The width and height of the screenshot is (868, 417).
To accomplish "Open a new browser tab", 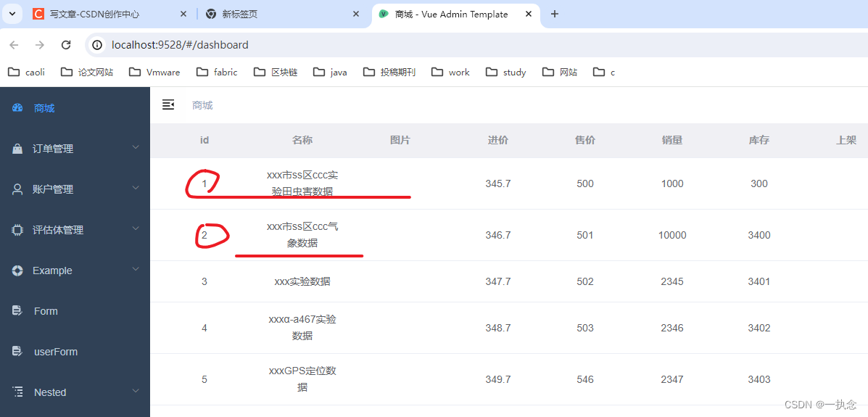I will coord(555,15).
